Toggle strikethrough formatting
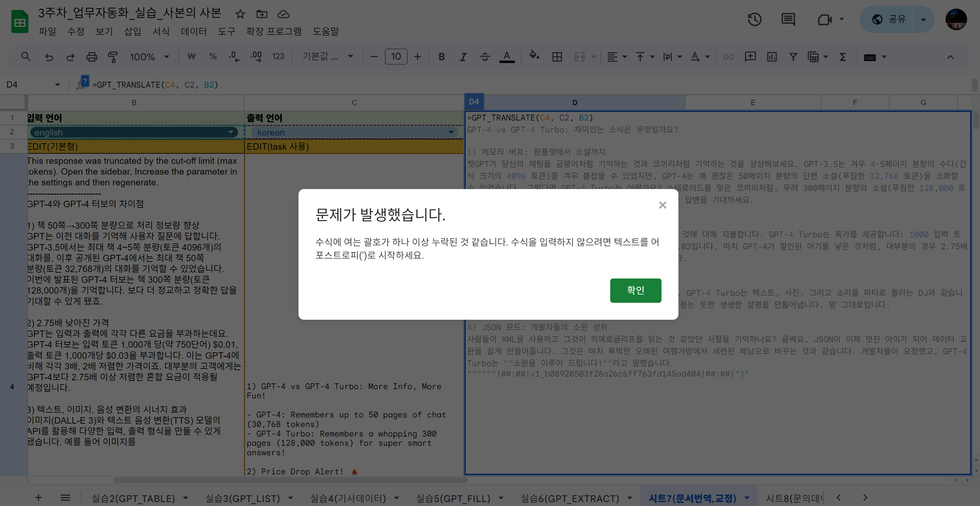 point(485,57)
